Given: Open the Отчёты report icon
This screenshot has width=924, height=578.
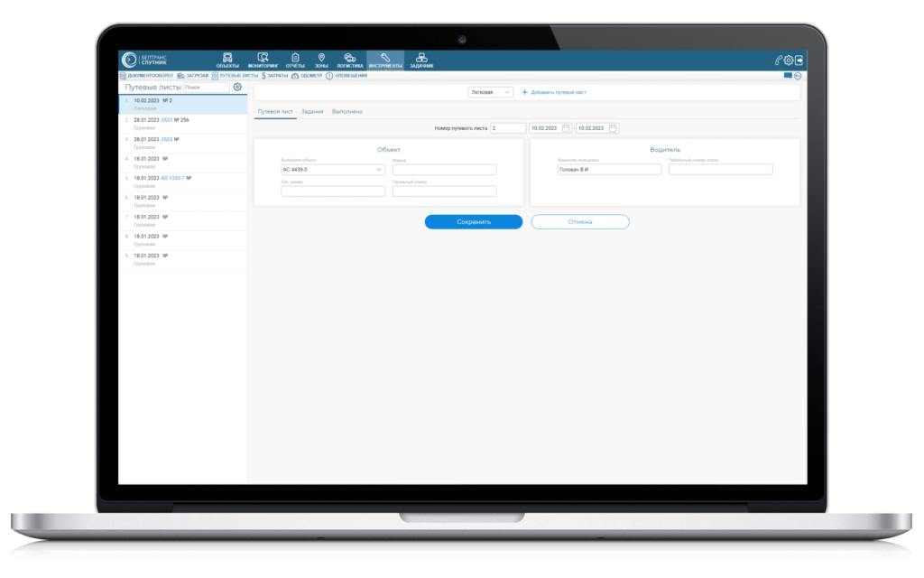Looking at the screenshot, I should click(295, 59).
